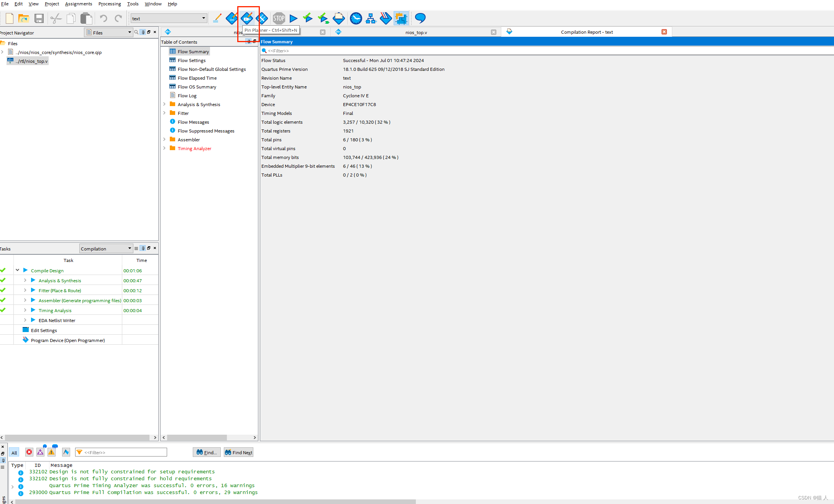The image size is (834, 504).
Task: Open the Tasks Compilation dropdown
Action: click(x=106, y=249)
